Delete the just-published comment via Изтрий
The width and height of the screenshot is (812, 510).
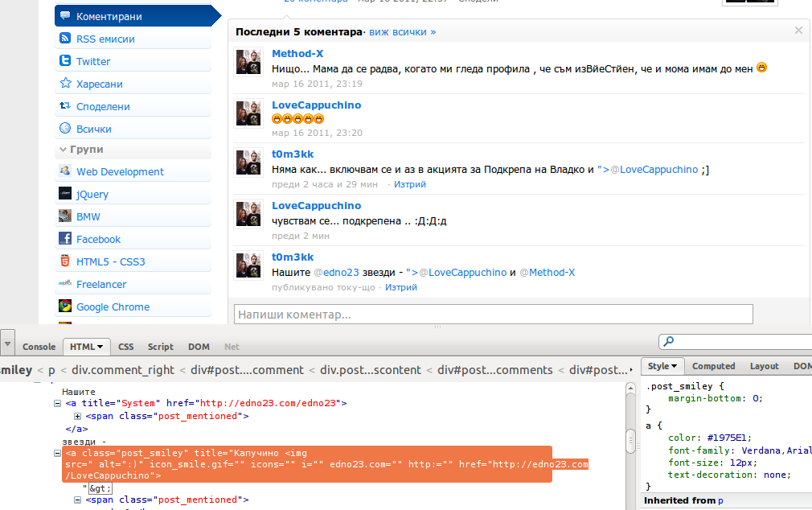pyautogui.click(x=401, y=287)
